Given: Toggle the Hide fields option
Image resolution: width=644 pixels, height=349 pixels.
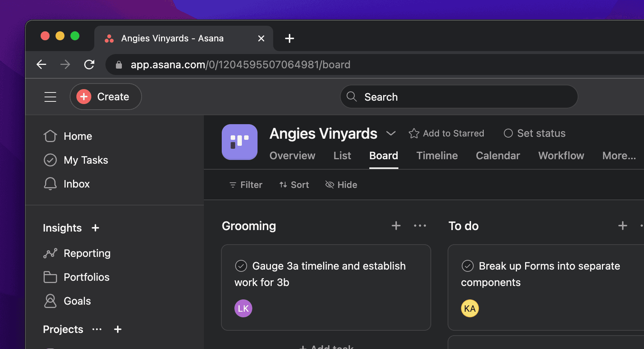Looking at the screenshot, I should tap(341, 185).
